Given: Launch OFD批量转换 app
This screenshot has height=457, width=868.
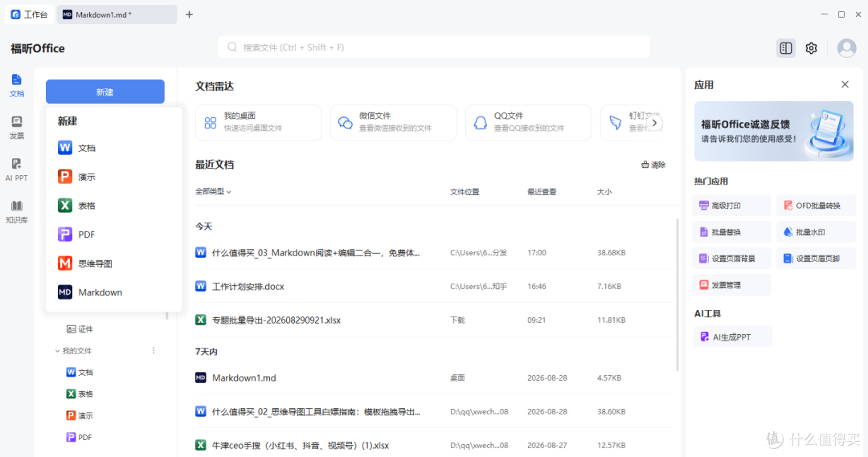Looking at the screenshot, I should pyautogui.click(x=816, y=206).
